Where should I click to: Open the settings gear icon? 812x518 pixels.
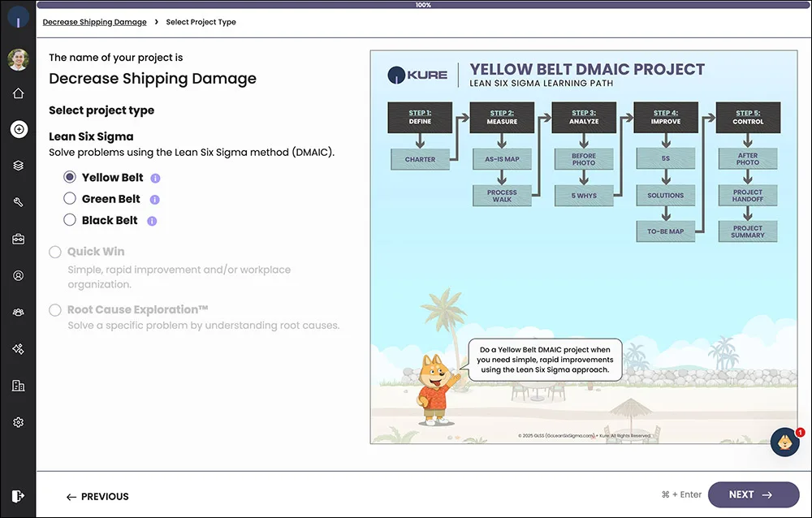click(18, 422)
